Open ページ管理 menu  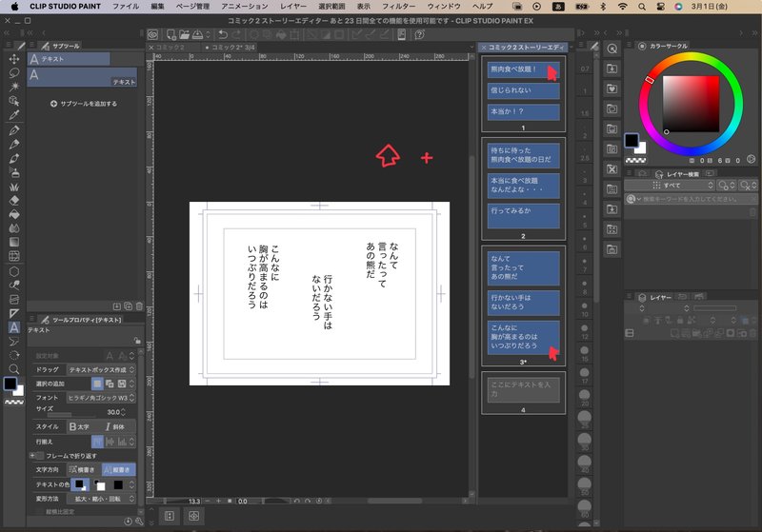click(192, 7)
